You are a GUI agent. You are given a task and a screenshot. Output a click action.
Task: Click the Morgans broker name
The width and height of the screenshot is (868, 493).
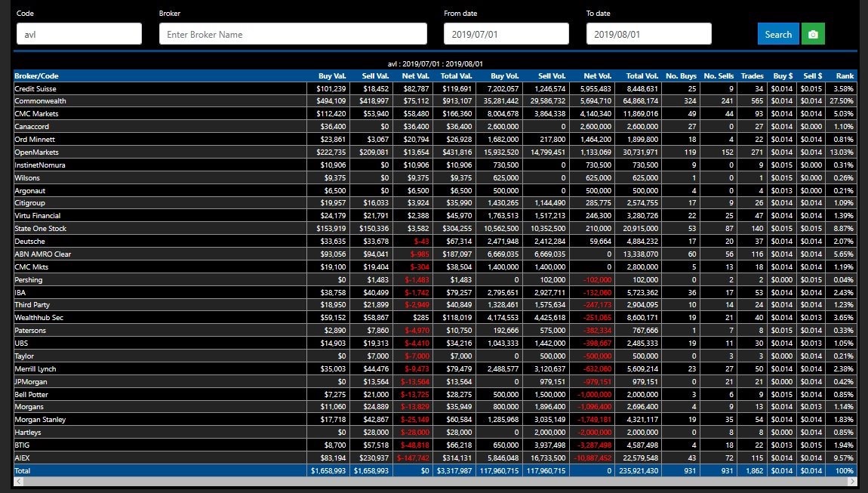click(x=29, y=407)
